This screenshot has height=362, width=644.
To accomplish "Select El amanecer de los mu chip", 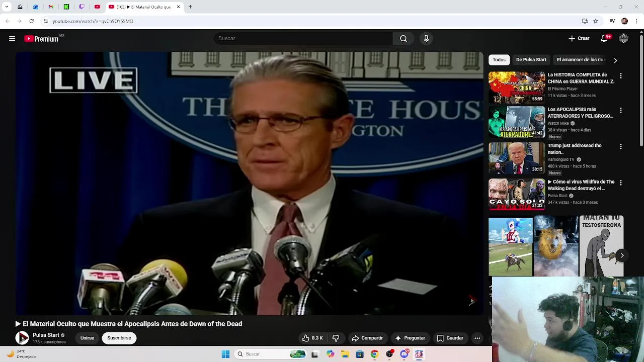I will 581,60.
